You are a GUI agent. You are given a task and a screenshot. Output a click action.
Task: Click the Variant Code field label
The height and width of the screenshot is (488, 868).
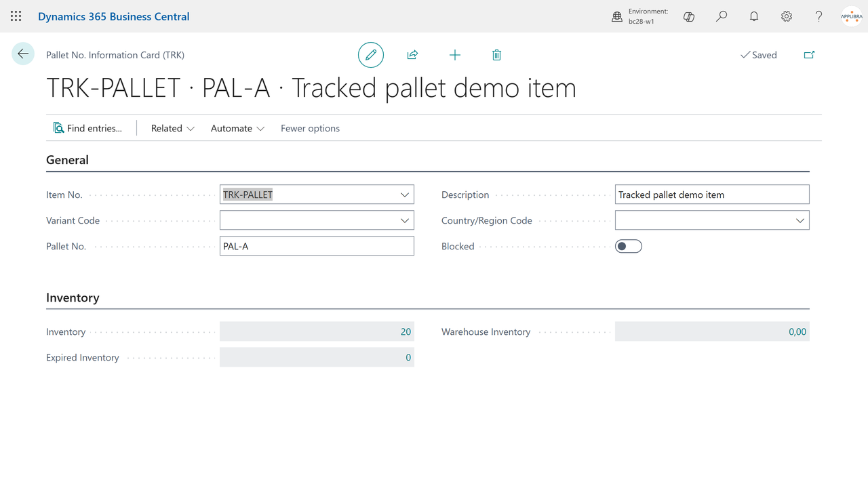pyautogui.click(x=73, y=220)
